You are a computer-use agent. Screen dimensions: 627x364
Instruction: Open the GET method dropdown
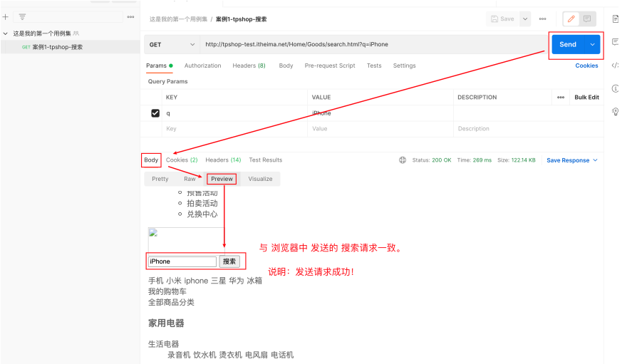click(x=172, y=44)
